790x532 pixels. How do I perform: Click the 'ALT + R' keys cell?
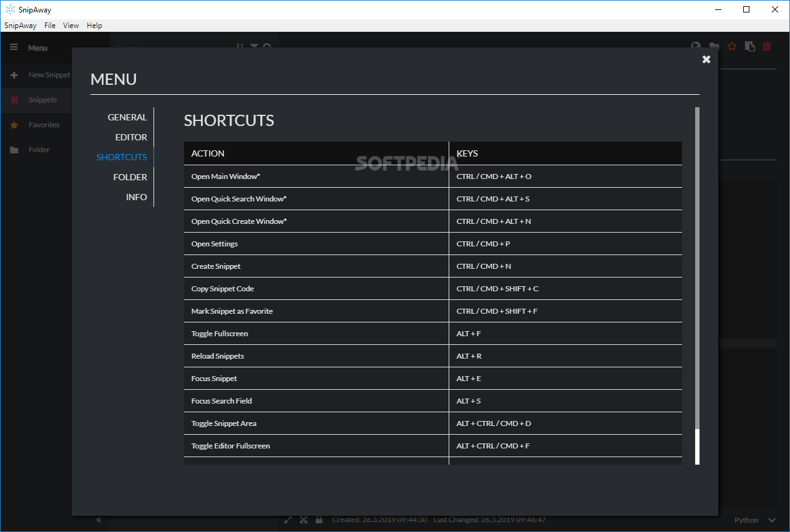565,356
